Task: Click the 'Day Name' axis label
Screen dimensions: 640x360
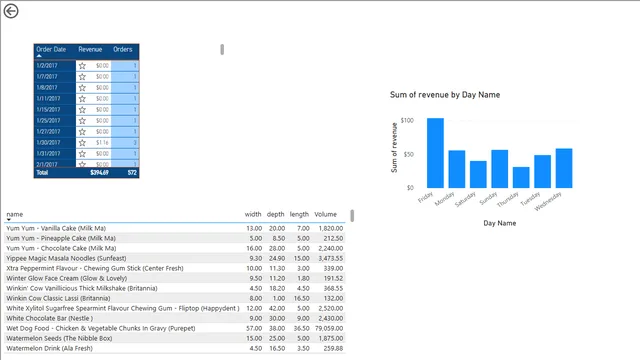Action: coord(500,223)
